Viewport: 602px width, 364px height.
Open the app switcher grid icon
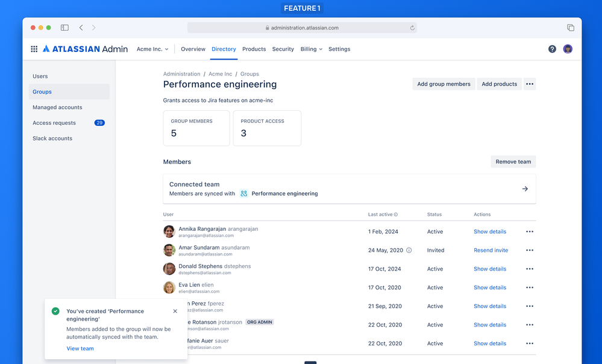point(34,49)
